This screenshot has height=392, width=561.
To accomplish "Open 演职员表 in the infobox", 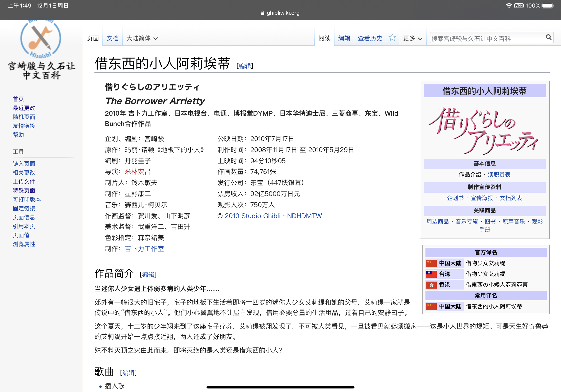I will [499, 174].
